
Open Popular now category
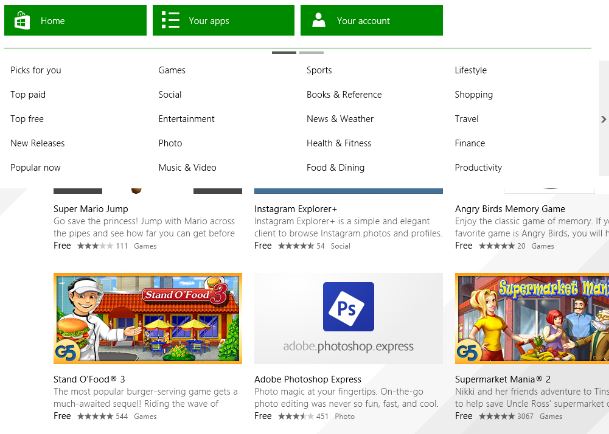[x=35, y=168]
